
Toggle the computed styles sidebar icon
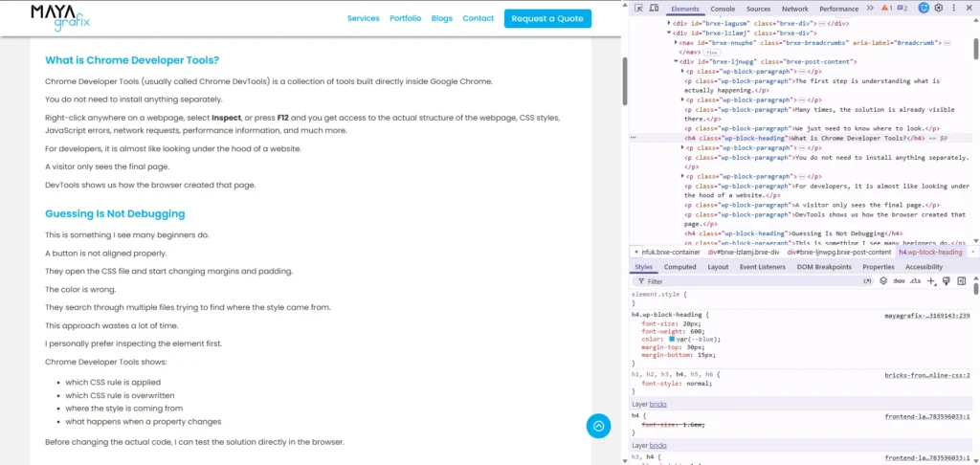(962, 281)
